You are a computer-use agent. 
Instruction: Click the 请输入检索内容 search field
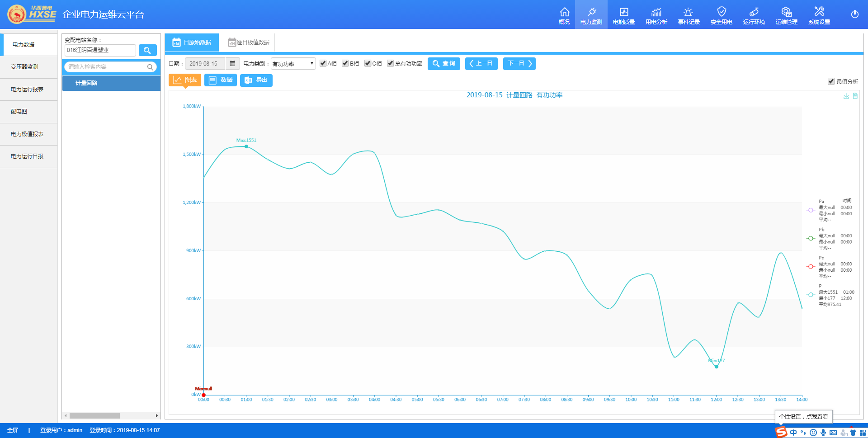coord(107,67)
